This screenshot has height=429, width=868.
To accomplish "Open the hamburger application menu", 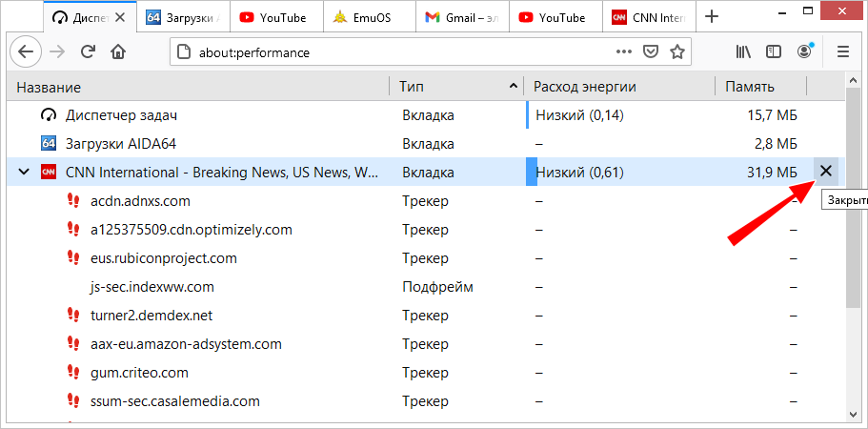I will 843,52.
